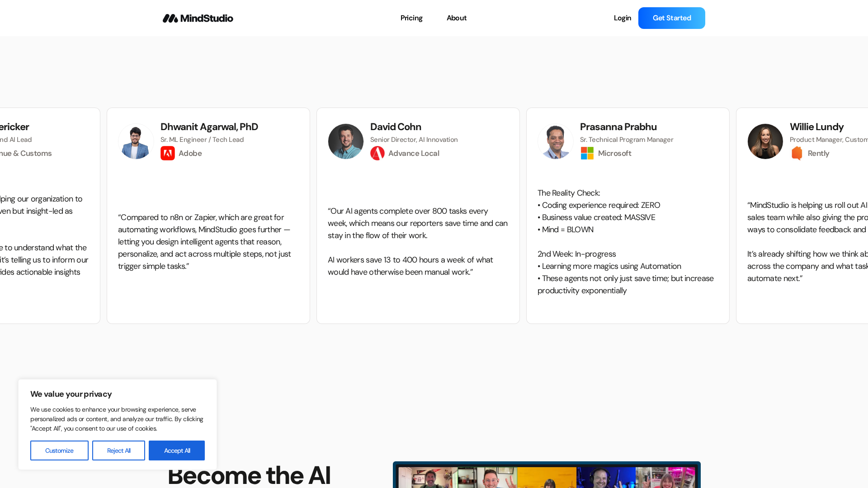Click the Adobe logo icon
The height and width of the screenshot is (488, 868).
(x=168, y=153)
